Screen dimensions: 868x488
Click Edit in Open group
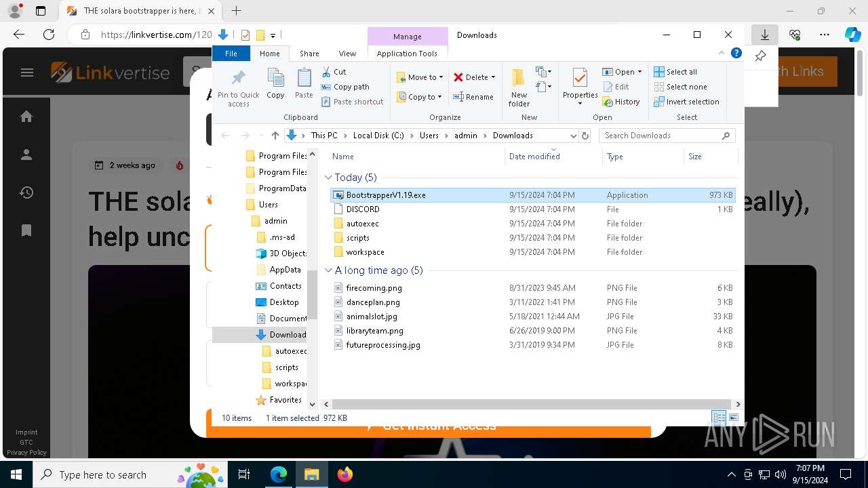click(x=615, y=87)
